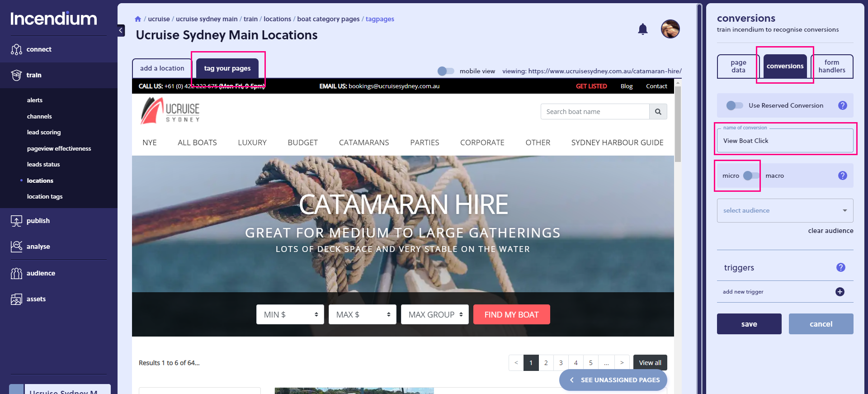Click clear audience link
868x394 pixels.
point(831,231)
